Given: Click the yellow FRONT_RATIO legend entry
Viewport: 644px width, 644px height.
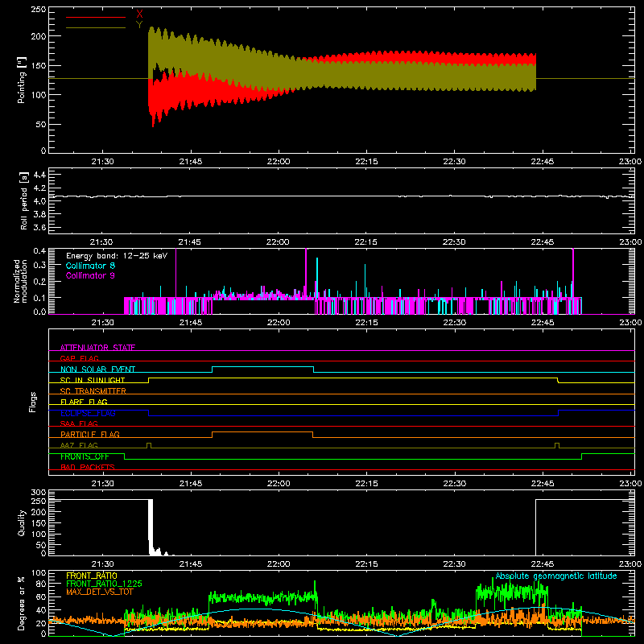Looking at the screenshot, I should 92,576.
